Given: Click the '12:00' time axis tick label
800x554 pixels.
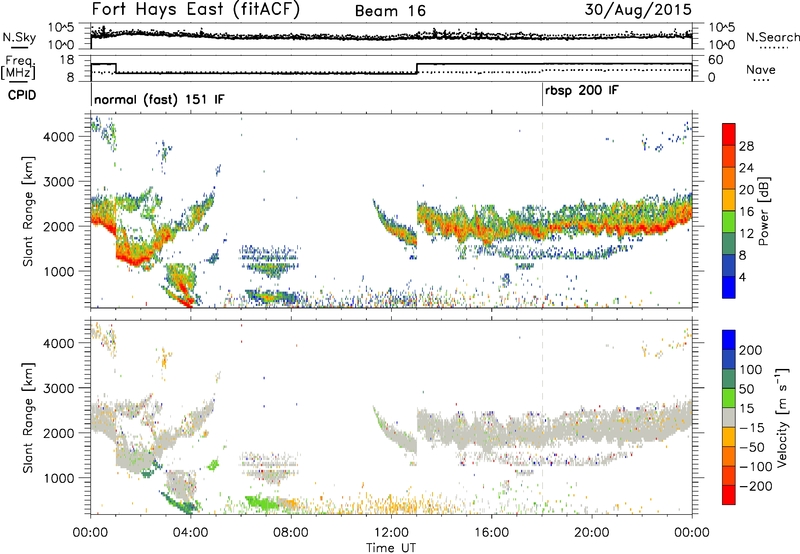Looking at the screenshot, I should [x=391, y=533].
